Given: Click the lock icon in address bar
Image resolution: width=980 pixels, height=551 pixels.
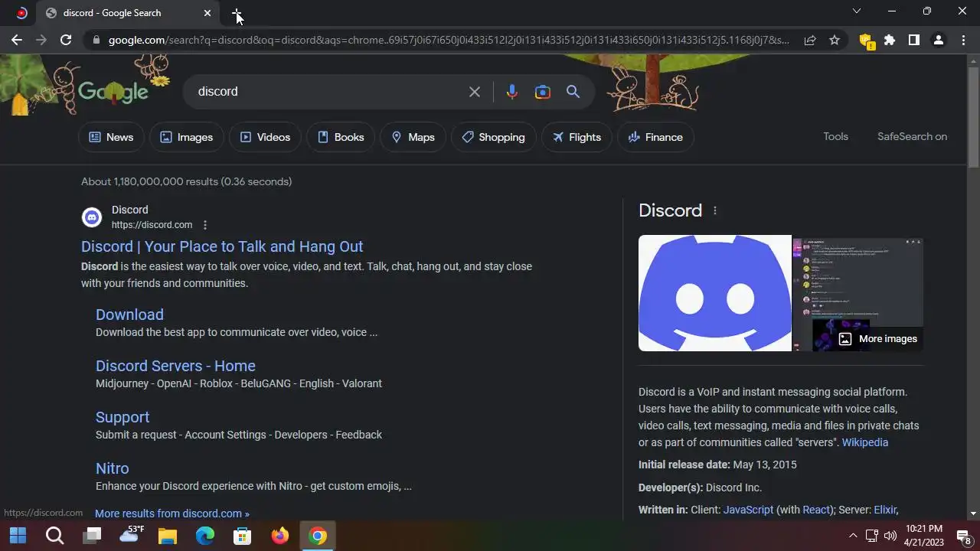Looking at the screenshot, I should pyautogui.click(x=95, y=40).
